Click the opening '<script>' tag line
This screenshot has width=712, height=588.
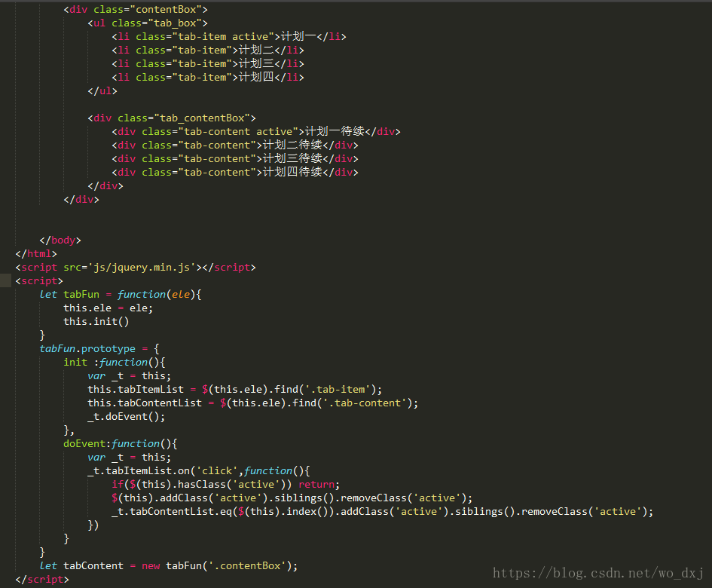point(39,281)
